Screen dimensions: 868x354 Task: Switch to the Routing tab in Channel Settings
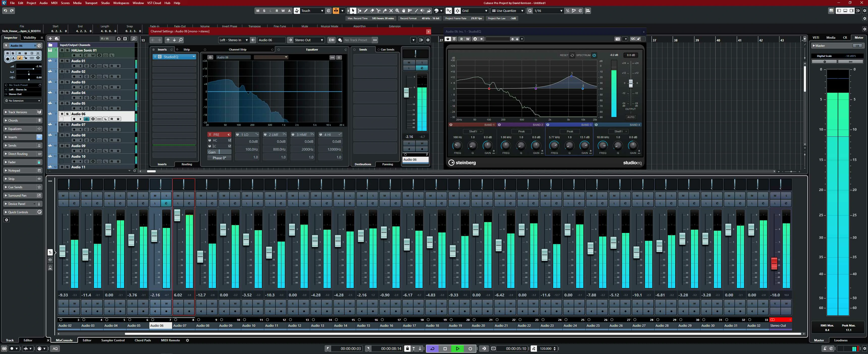(187, 164)
